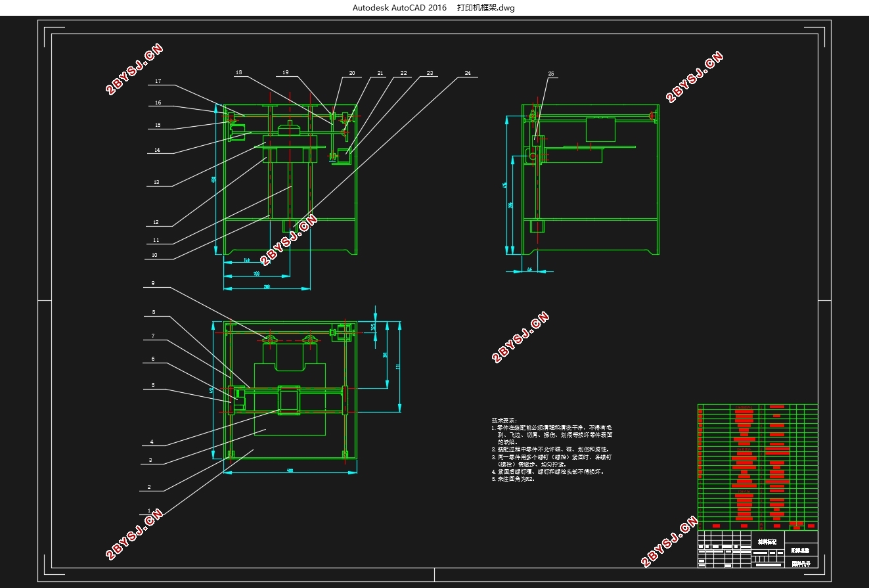Select part callout number 24
This screenshot has width=869, height=588.
coord(468,72)
